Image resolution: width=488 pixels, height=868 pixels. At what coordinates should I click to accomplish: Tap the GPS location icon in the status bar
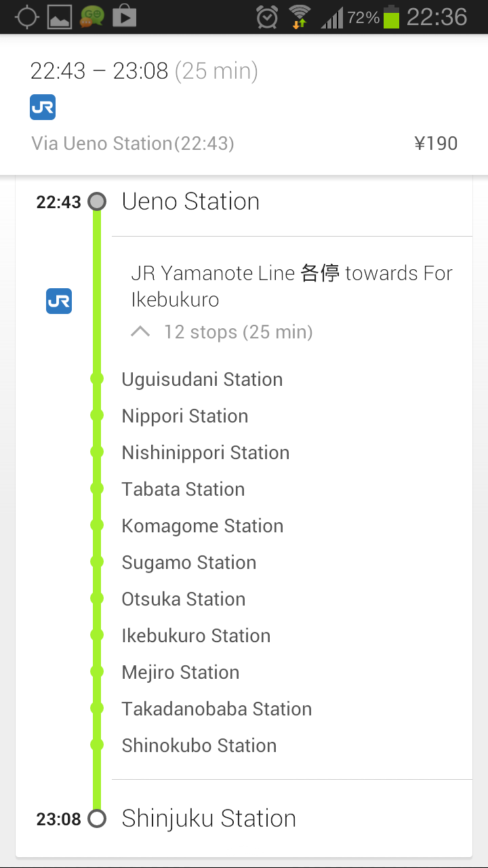[27, 16]
